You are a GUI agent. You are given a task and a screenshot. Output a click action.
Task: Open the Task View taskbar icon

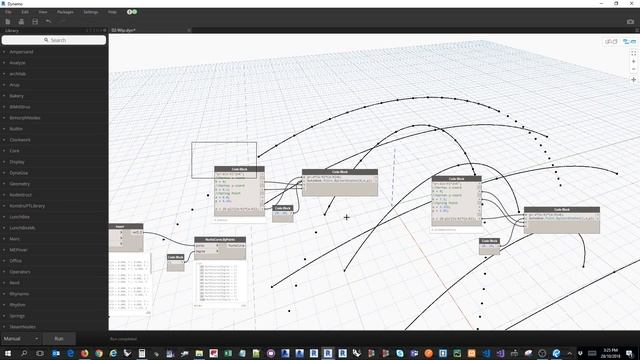pyautogui.click(x=40, y=353)
